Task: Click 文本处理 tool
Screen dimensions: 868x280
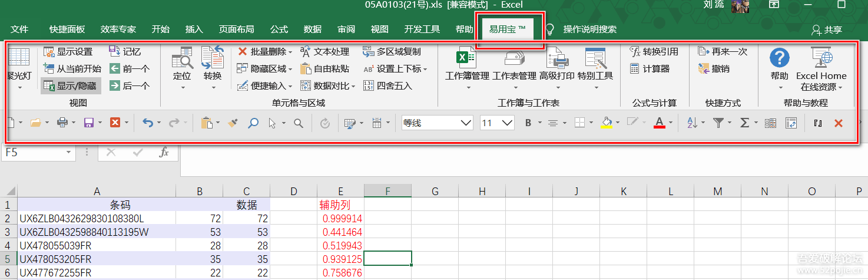Action: pyautogui.click(x=324, y=52)
